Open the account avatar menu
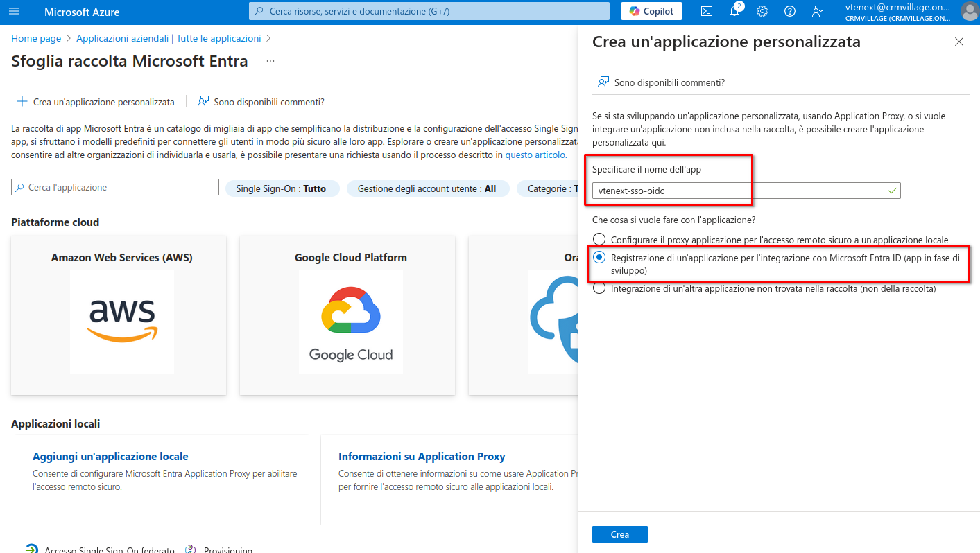Image resolution: width=980 pixels, height=553 pixels. click(x=969, y=11)
